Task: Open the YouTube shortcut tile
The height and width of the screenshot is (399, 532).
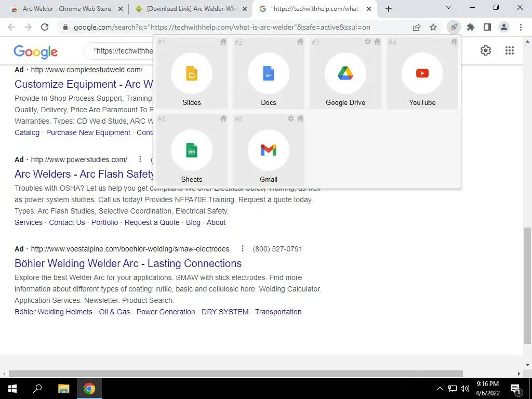Action: tap(422, 73)
